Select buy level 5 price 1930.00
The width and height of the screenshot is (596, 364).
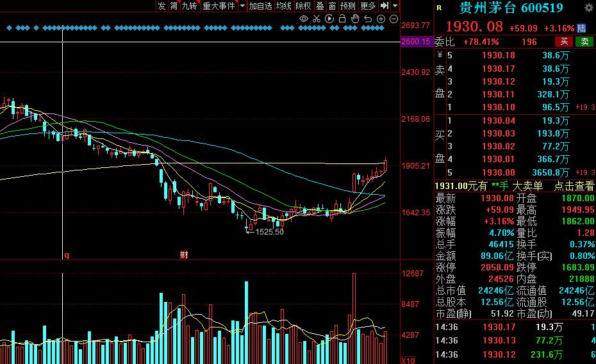[x=499, y=172]
